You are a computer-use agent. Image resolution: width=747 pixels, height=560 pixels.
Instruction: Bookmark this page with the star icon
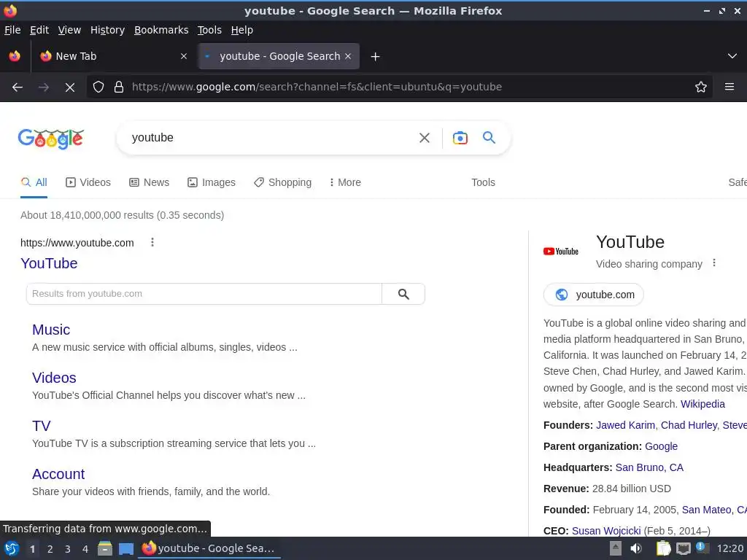(701, 87)
